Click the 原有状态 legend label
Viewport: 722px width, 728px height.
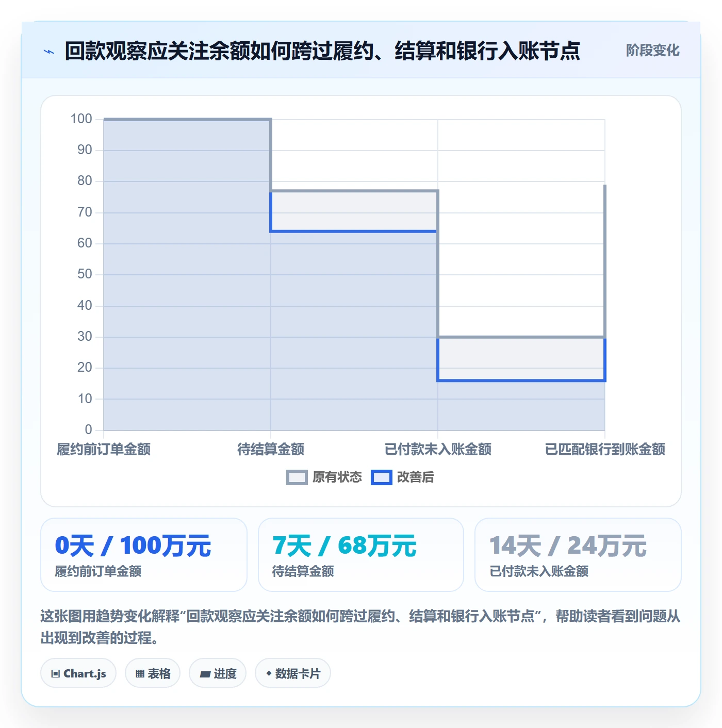click(x=337, y=477)
